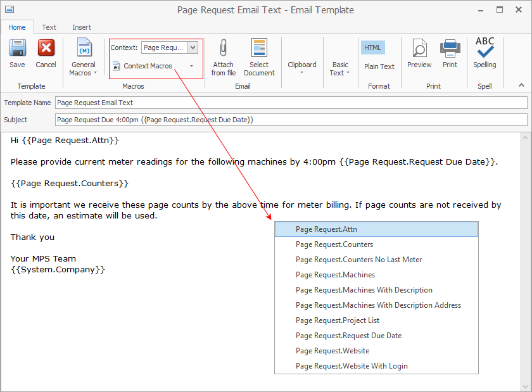This screenshot has width=532, height=392.
Task: Switch to the Text ribbon tab
Action: tap(49, 27)
